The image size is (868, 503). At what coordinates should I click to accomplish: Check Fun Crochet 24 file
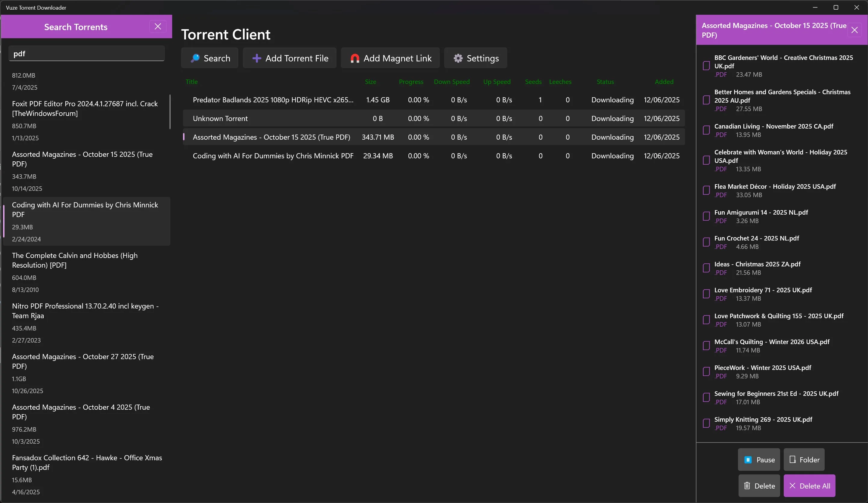(x=706, y=242)
